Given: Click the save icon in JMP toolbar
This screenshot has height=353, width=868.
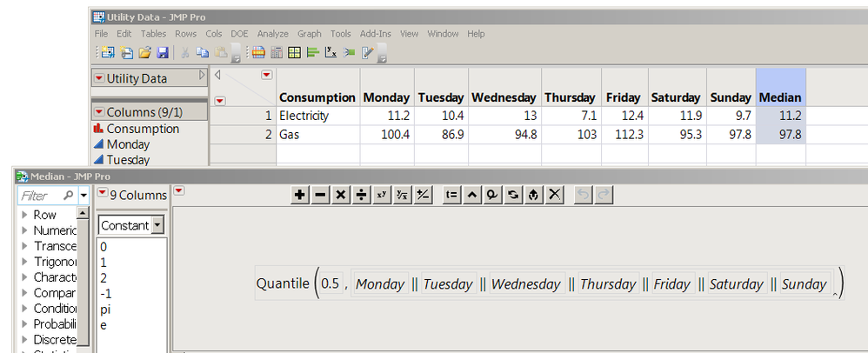Looking at the screenshot, I should 162,53.
